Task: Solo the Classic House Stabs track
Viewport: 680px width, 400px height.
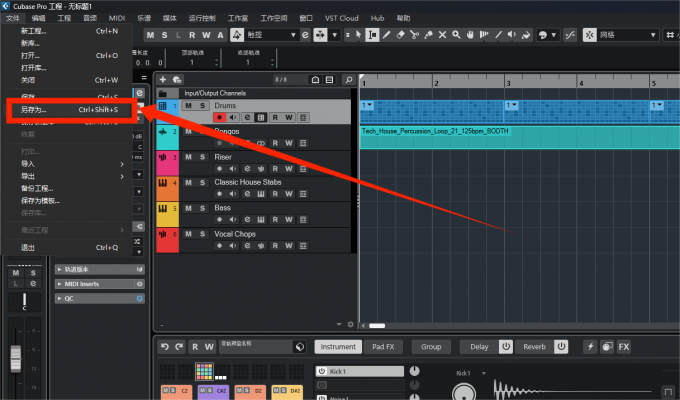Action: coord(202,183)
